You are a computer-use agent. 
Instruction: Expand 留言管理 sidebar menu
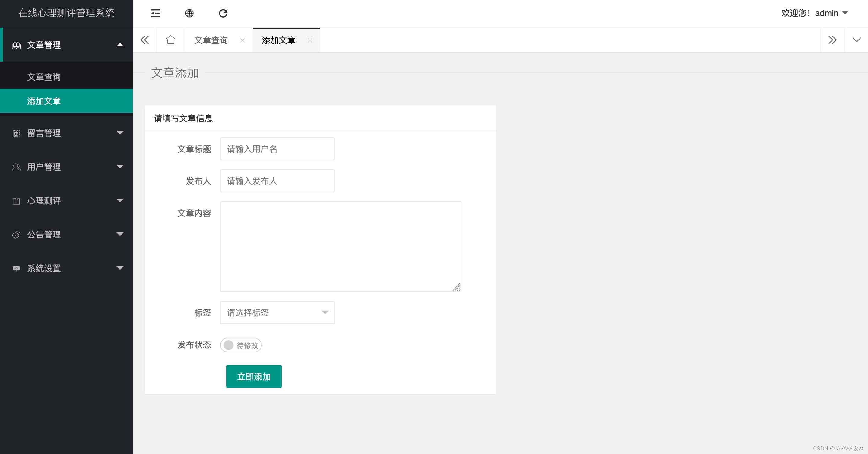(66, 133)
